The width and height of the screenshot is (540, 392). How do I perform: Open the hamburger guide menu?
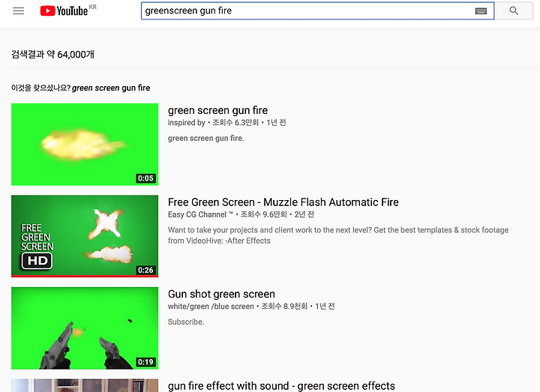18,11
